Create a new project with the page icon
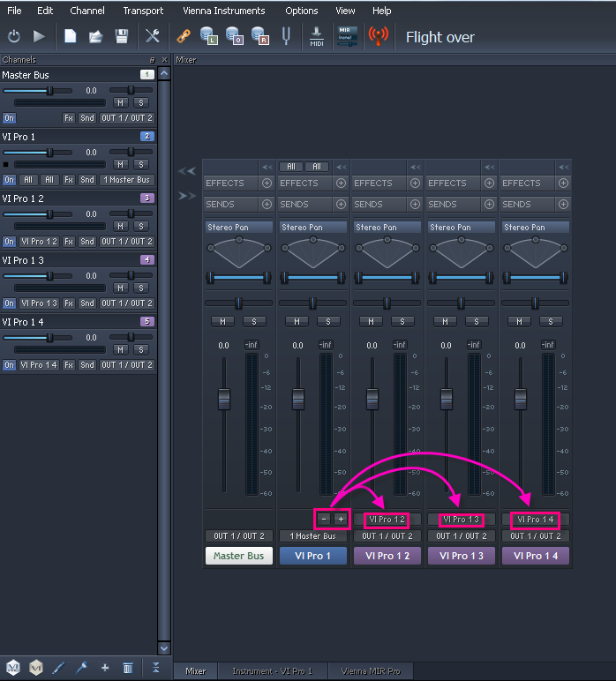Screen dimensions: 616x681 click(x=71, y=36)
